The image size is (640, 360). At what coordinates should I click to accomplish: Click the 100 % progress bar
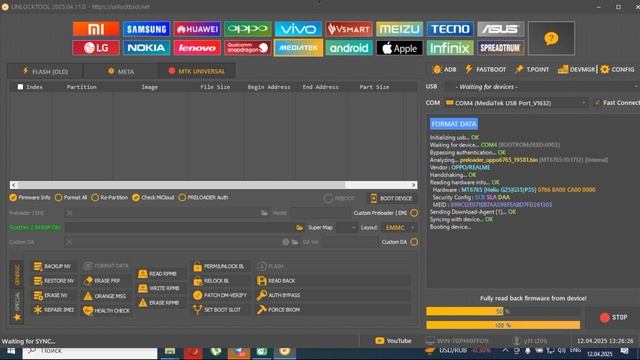503,325
